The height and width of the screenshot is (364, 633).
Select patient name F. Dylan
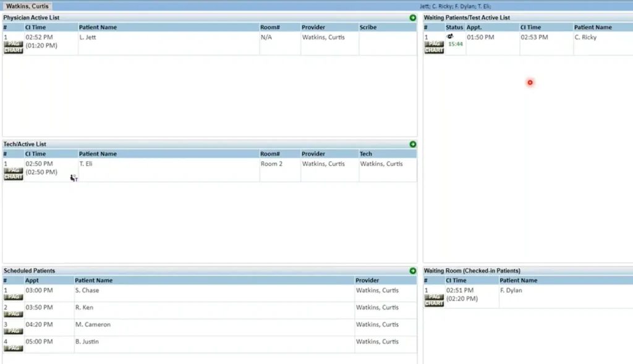(511, 290)
